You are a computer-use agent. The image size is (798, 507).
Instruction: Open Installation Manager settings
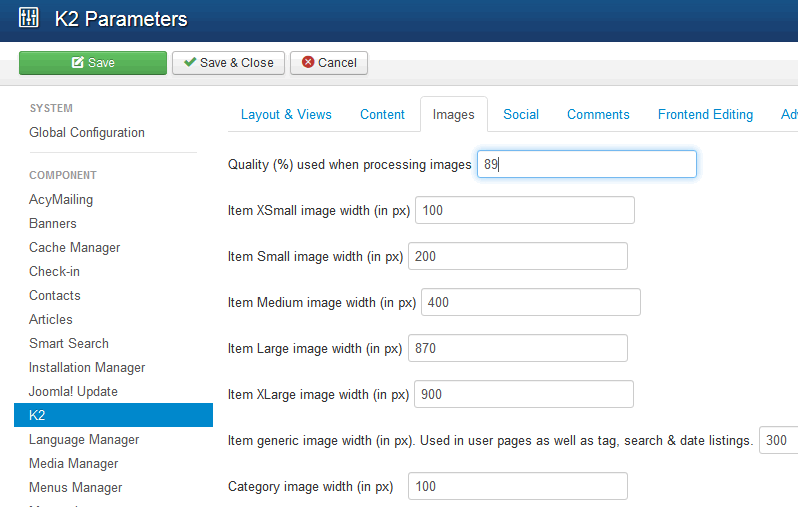pyautogui.click(x=87, y=367)
